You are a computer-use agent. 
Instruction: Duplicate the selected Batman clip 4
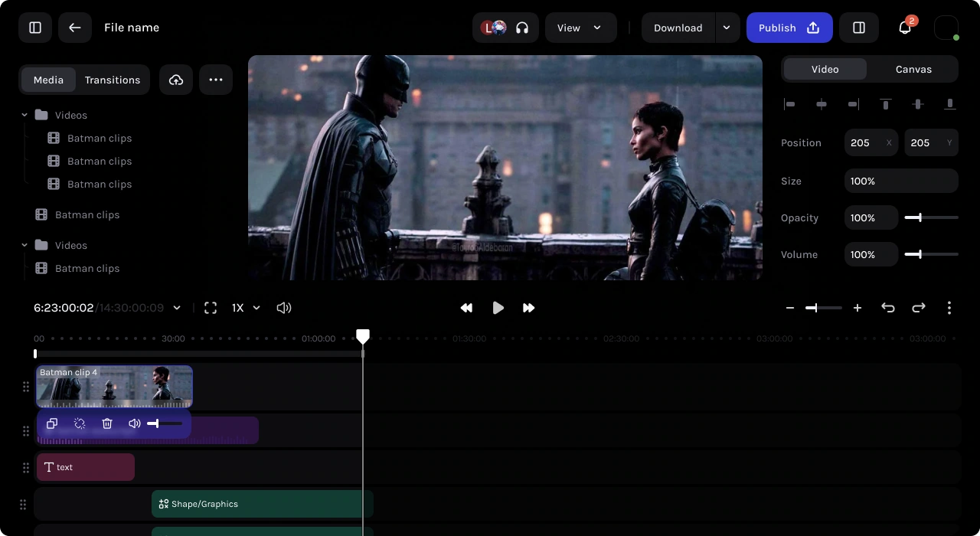tap(52, 423)
